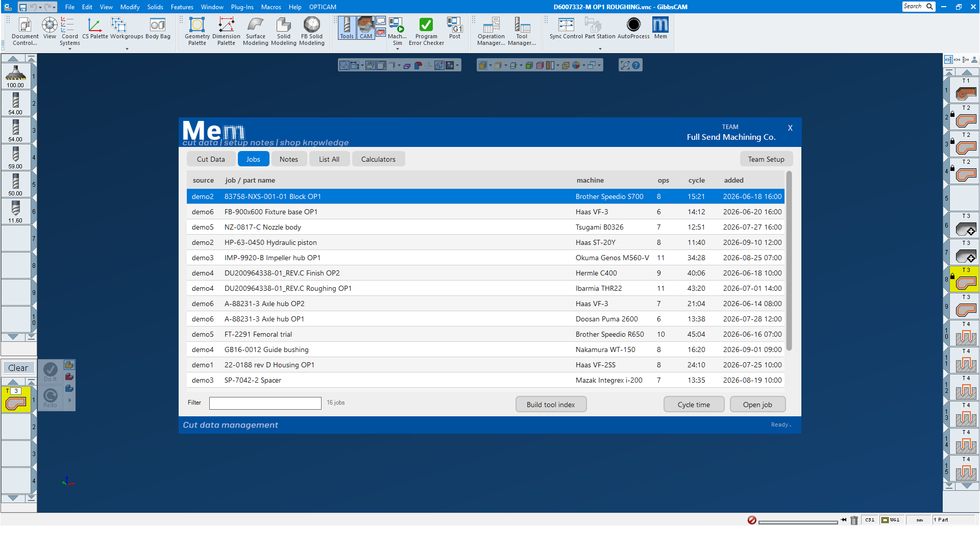Click the trash can in the status bar

pos(854,520)
